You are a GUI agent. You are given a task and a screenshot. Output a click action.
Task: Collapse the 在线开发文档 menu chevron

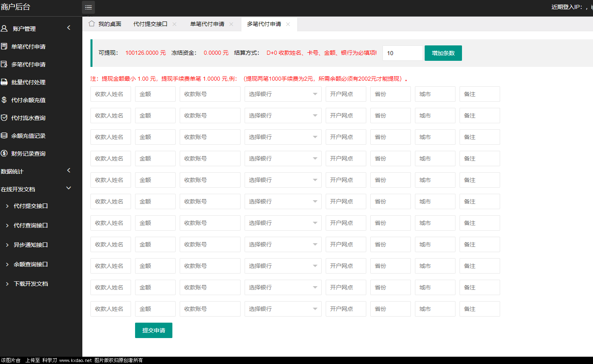(x=69, y=188)
